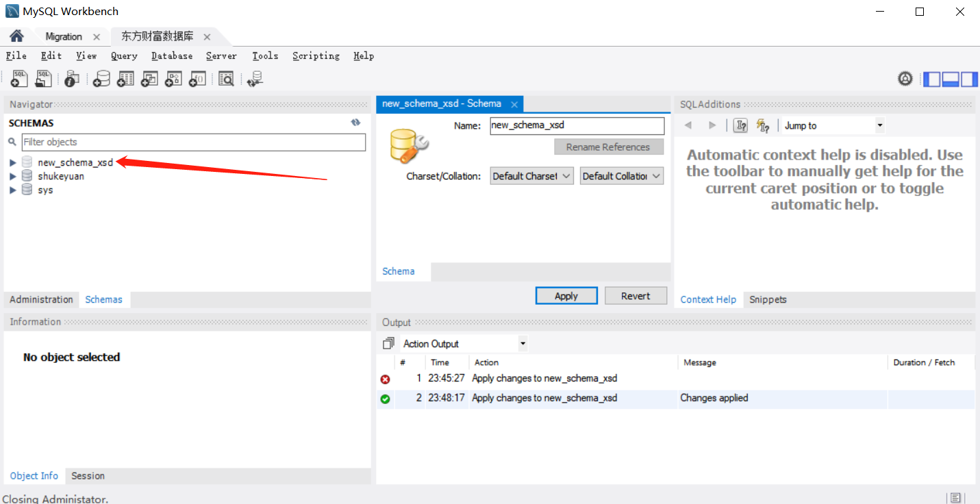
Task: Go to the home screen tab
Action: coord(16,36)
